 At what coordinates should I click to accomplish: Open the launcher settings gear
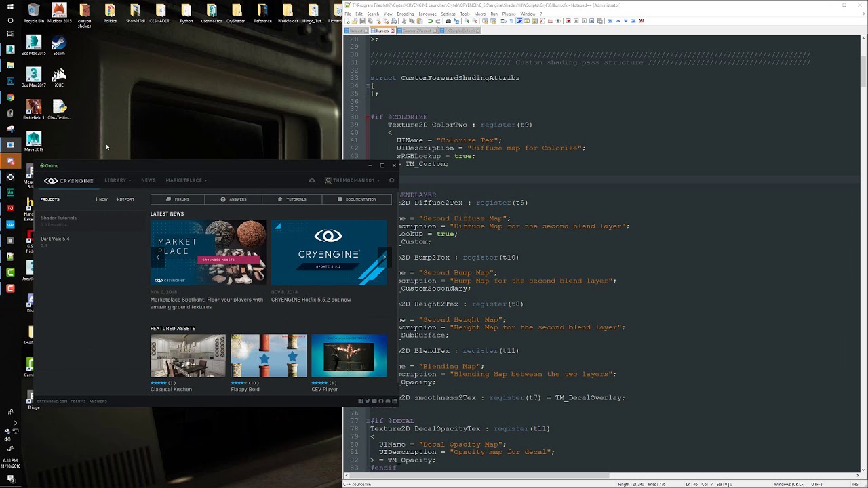click(x=391, y=180)
